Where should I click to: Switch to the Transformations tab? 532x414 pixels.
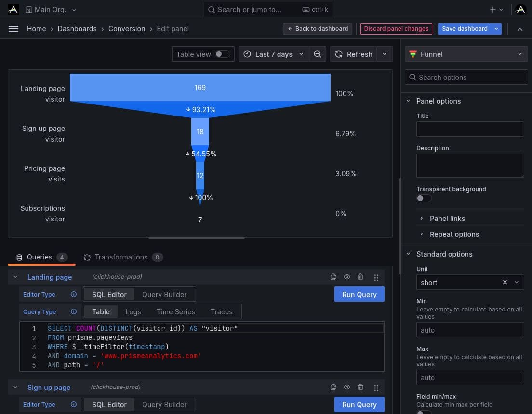[x=121, y=257]
